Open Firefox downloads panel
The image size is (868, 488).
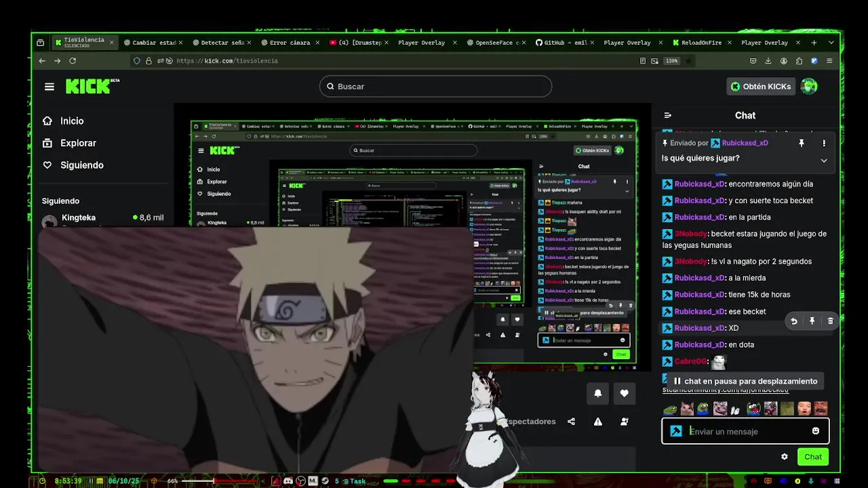768,61
